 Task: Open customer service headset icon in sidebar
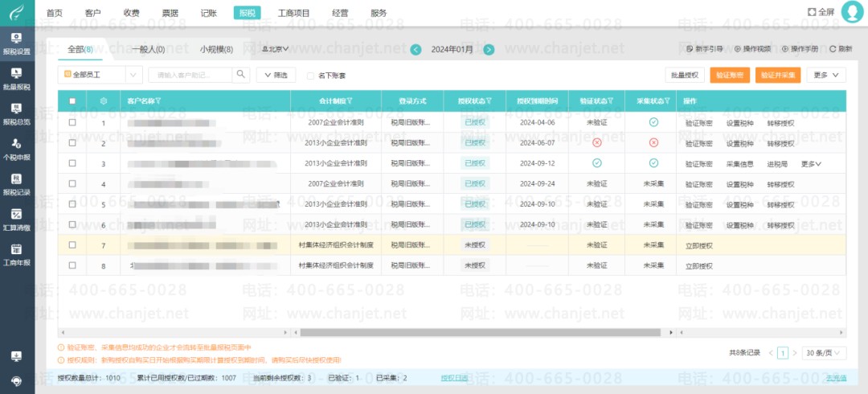coord(17,380)
